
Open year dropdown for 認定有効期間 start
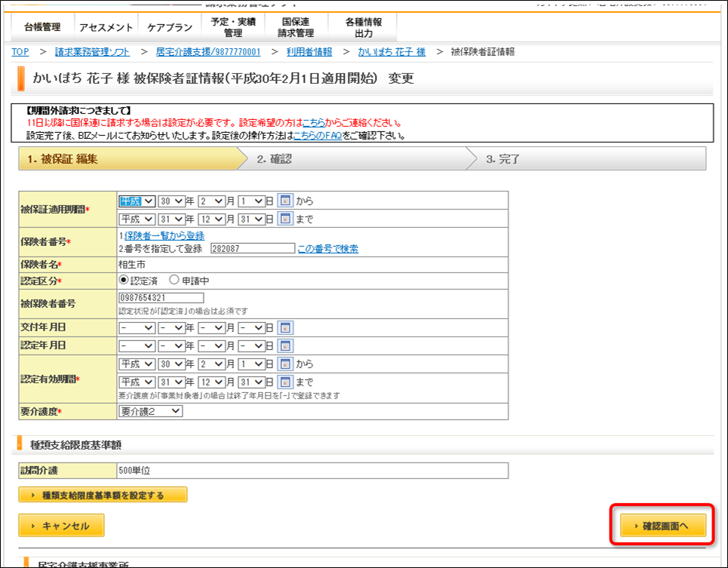172,364
